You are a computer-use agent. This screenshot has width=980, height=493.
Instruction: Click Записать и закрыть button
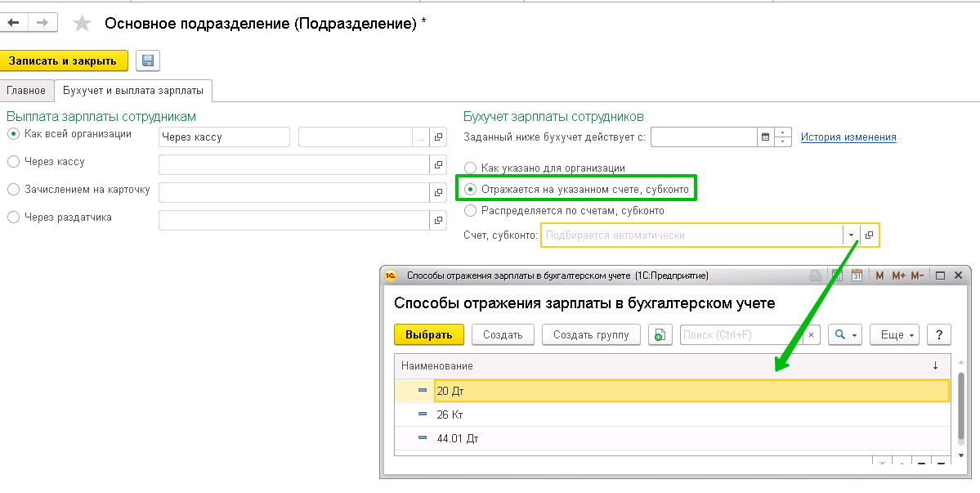63,61
